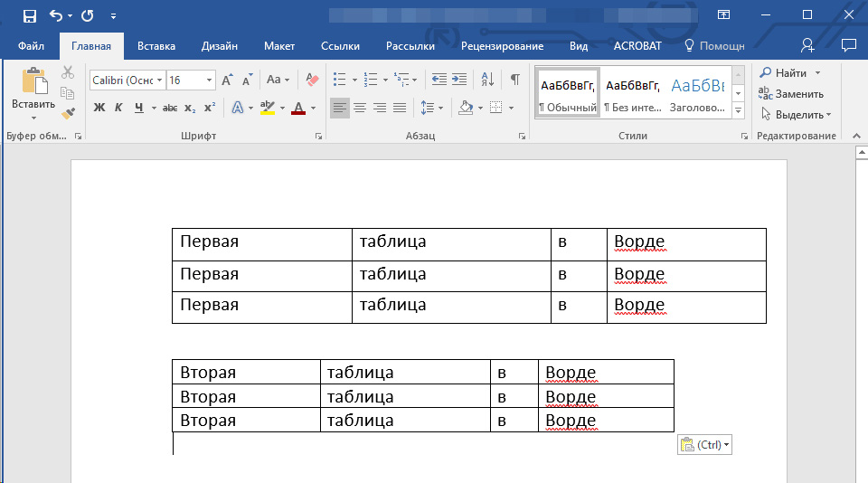Switch to the Вставка tab
The width and height of the screenshot is (868, 483).
tap(156, 46)
